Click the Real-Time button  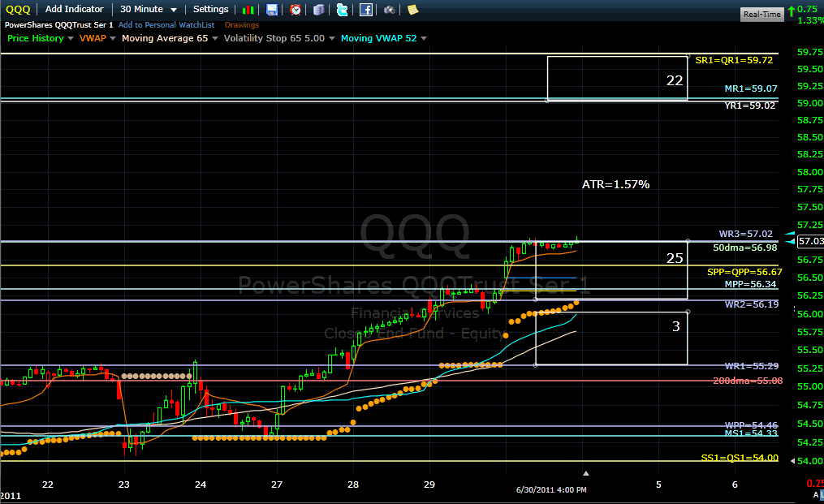[762, 14]
